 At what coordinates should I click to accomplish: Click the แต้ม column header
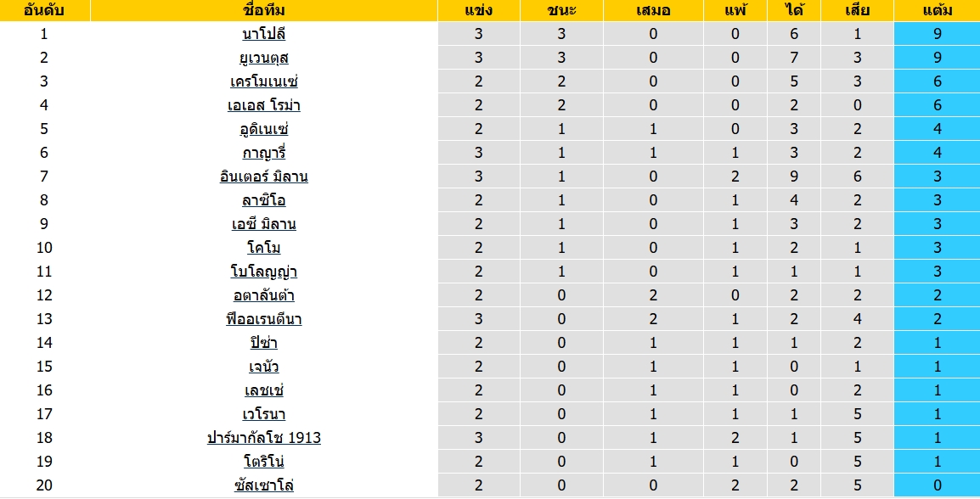[937, 11]
